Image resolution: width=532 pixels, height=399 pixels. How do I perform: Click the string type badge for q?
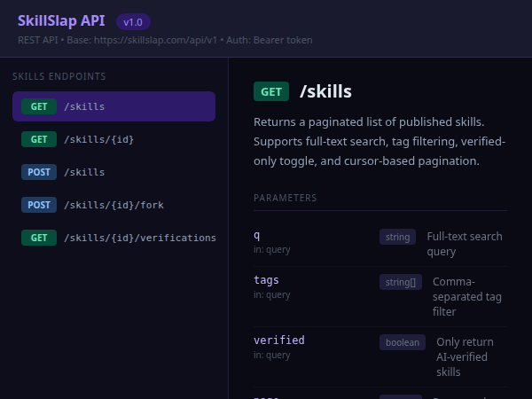coord(397,237)
